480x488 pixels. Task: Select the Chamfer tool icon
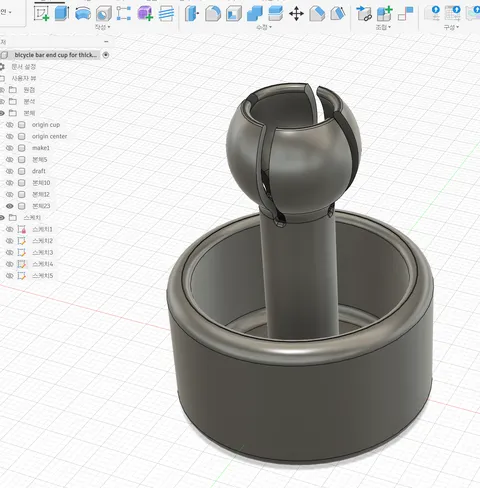click(x=317, y=14)
